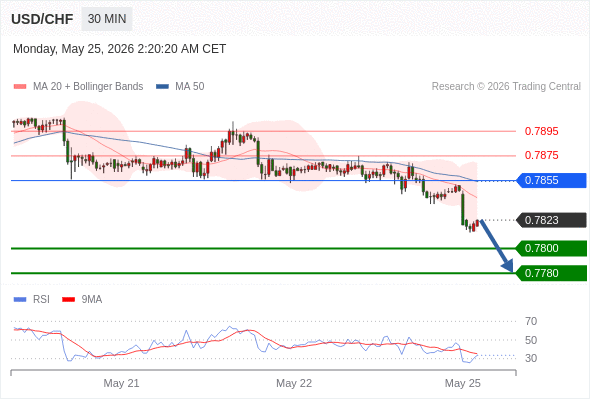Click the 'MA 50' legend label
Viewport: 590px width, 400px height.
190,87
